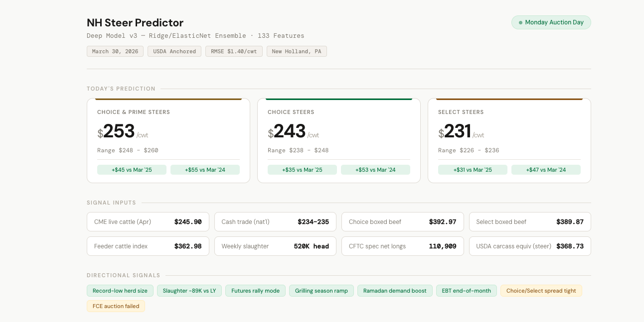Click the $368.73 value
Viewport: 644px width, 322px height.
point(570,246)
